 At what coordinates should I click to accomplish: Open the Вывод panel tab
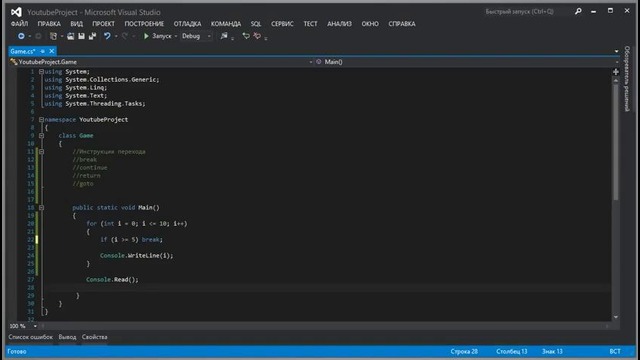click(x=67, y=337)
